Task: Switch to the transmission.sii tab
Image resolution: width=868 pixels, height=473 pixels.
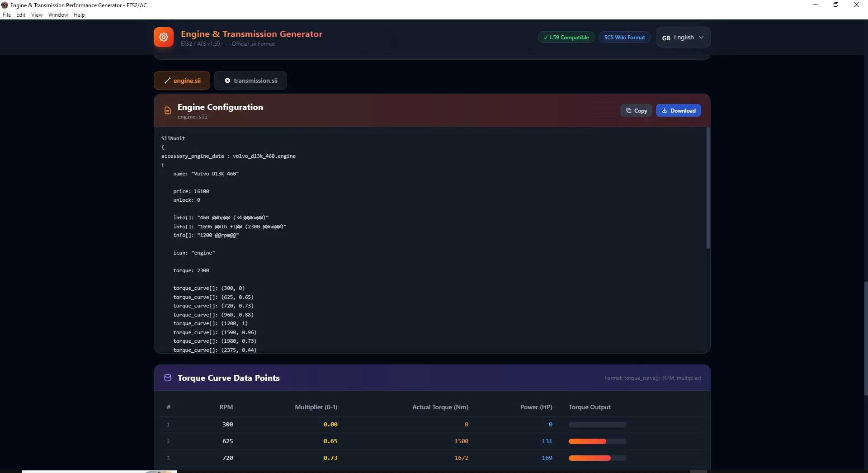Action: (x=250, y=80)
